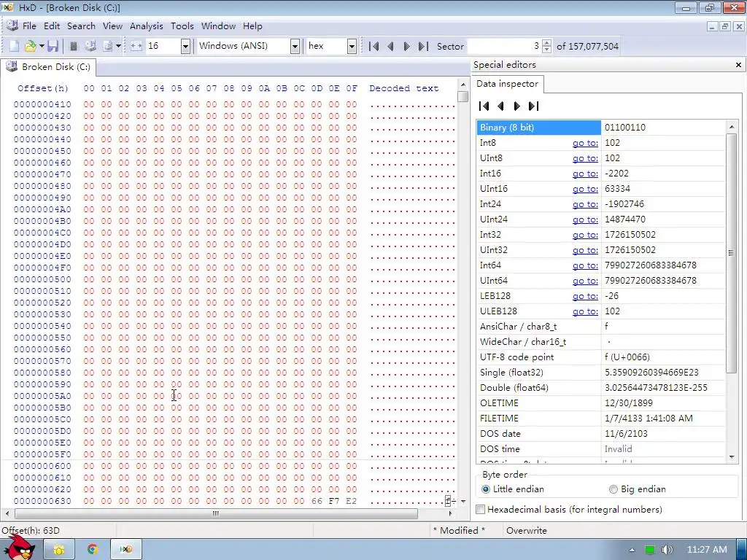Decrease sector number with down stepper
The image size is (747, 560).
tap(546, 50)
